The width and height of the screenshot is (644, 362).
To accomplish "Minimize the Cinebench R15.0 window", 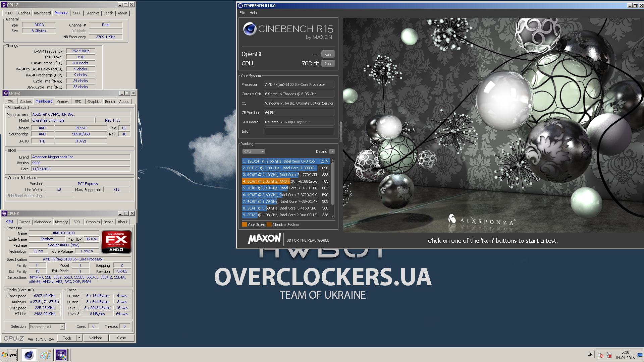I will (x=630, y=6).
